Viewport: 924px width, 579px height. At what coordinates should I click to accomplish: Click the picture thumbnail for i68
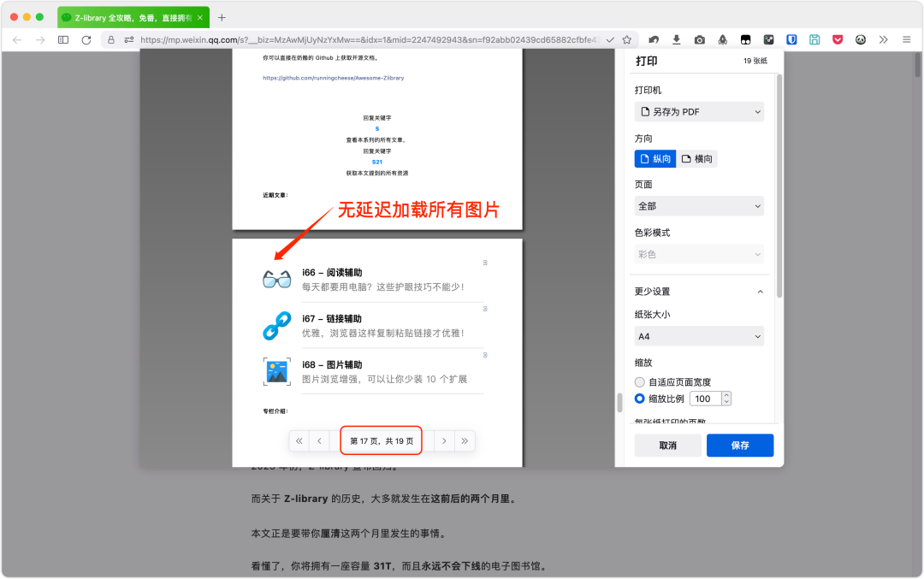tap(276, 372)
